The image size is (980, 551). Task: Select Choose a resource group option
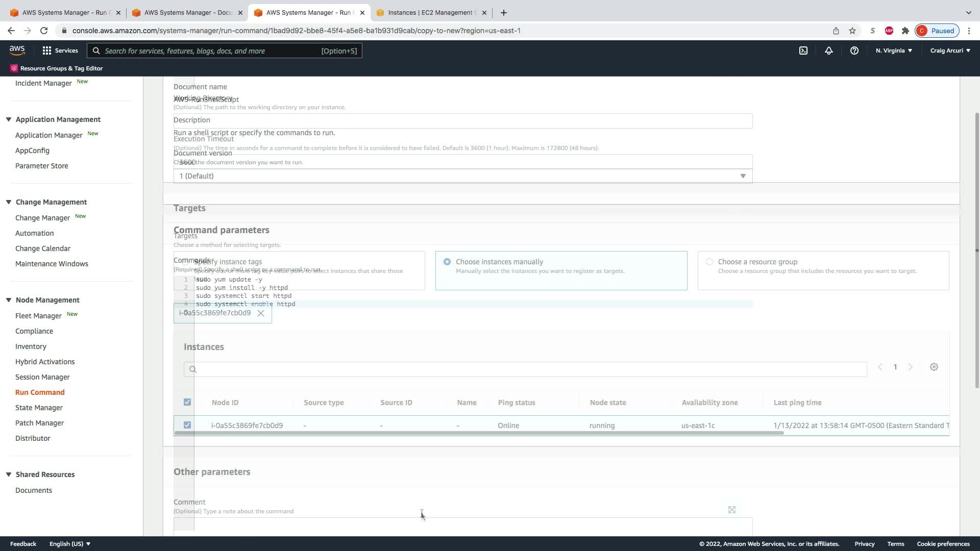coord(709,262)
